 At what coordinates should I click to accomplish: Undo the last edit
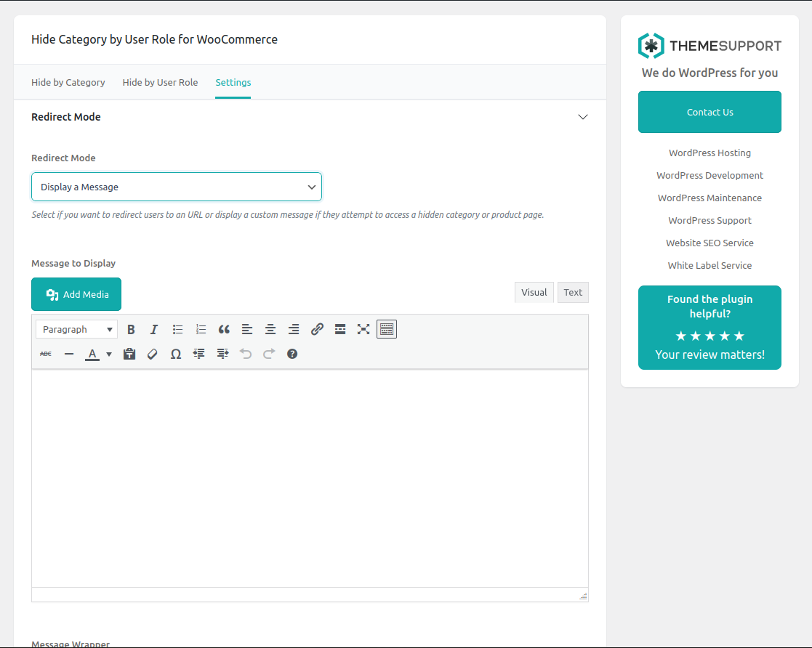246,354
